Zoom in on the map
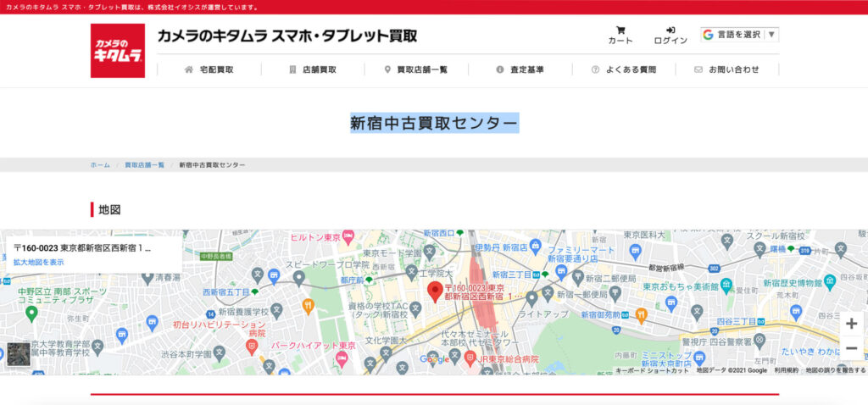868x405 pixels. pyautogui.click(x=851, y=325)
